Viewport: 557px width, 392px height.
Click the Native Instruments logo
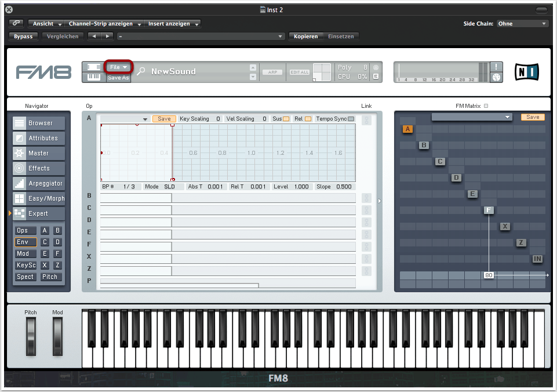[x=526, y=72]
